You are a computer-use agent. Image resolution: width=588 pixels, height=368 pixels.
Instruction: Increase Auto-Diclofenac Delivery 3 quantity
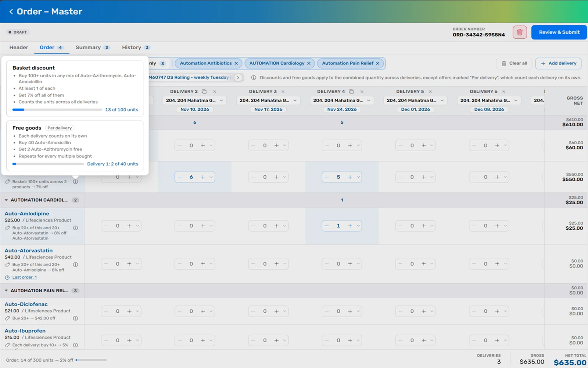tap(276, 311)
